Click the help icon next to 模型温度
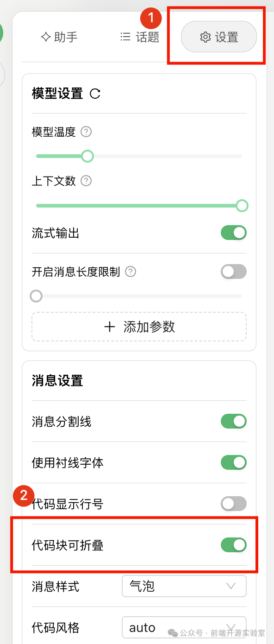This screenshot has width=274, height=644. [86, 132]
